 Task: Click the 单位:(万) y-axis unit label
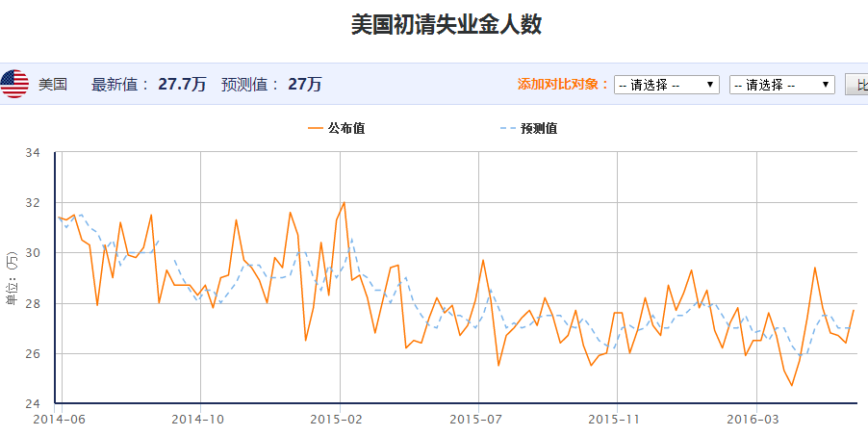[12, 278]
